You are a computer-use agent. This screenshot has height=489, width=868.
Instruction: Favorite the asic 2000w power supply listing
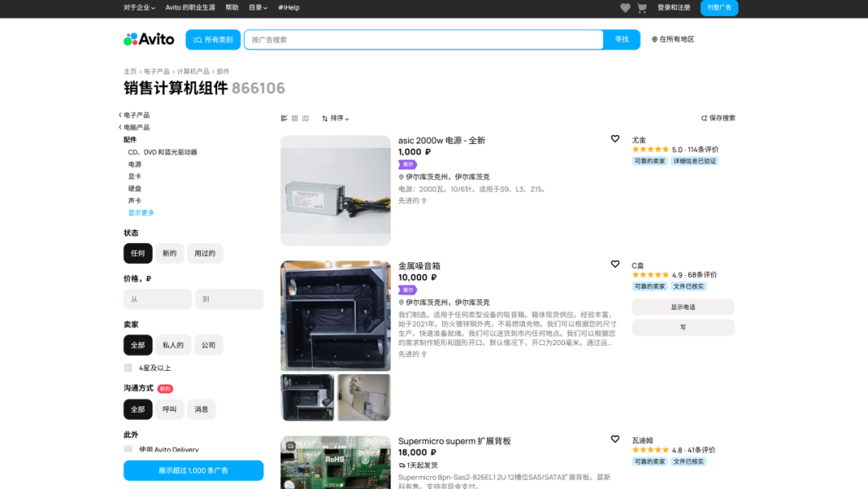[615, 138]
